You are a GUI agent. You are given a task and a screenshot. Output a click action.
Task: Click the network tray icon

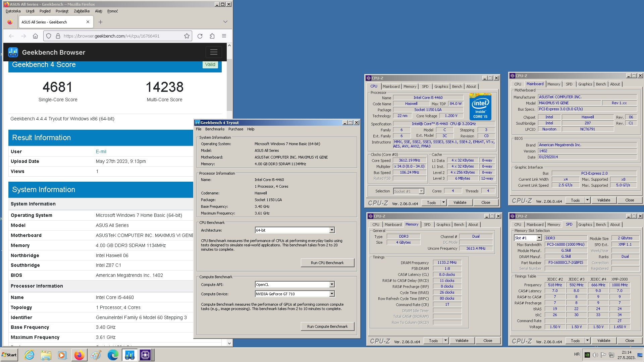pos(611,355)
